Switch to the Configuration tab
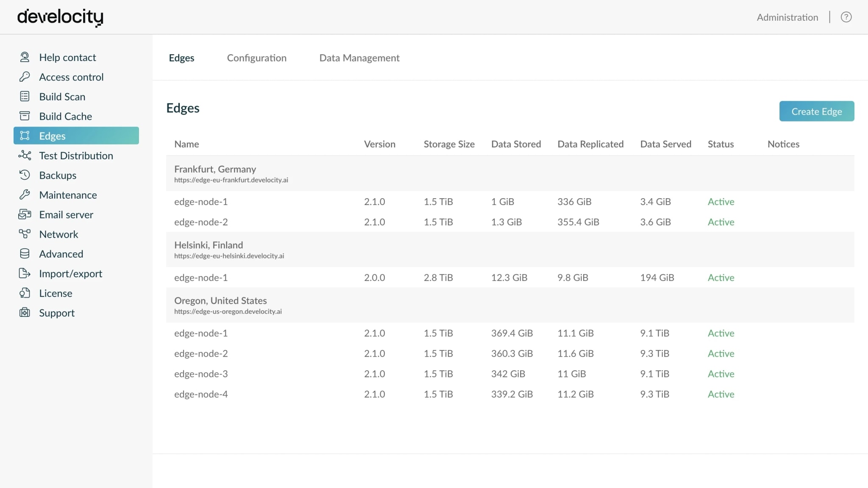 click(x=257, y=58)
